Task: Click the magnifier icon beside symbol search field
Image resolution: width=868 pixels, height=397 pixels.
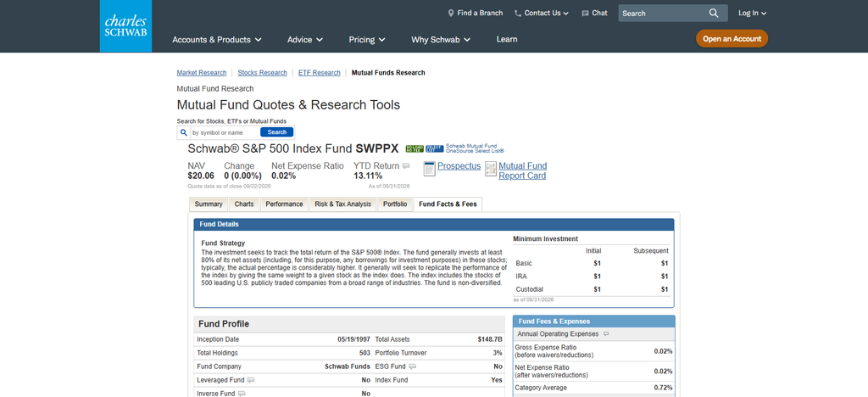Action: click(x=184, y=132)
